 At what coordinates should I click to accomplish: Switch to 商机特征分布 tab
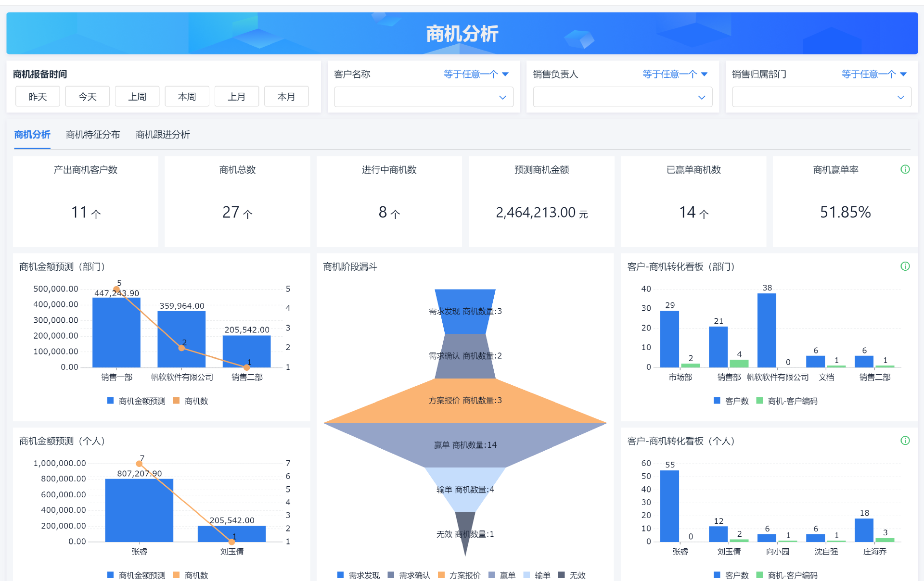(93, 135)
